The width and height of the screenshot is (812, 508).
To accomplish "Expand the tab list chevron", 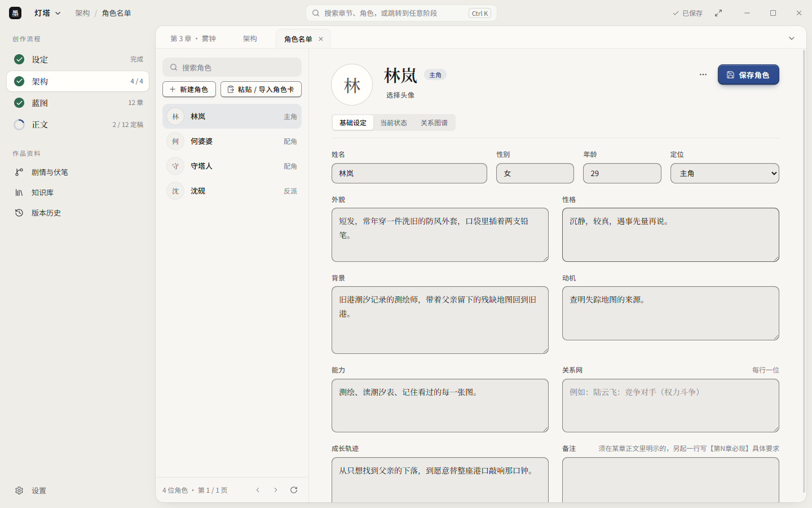I will tap(792, 38).
